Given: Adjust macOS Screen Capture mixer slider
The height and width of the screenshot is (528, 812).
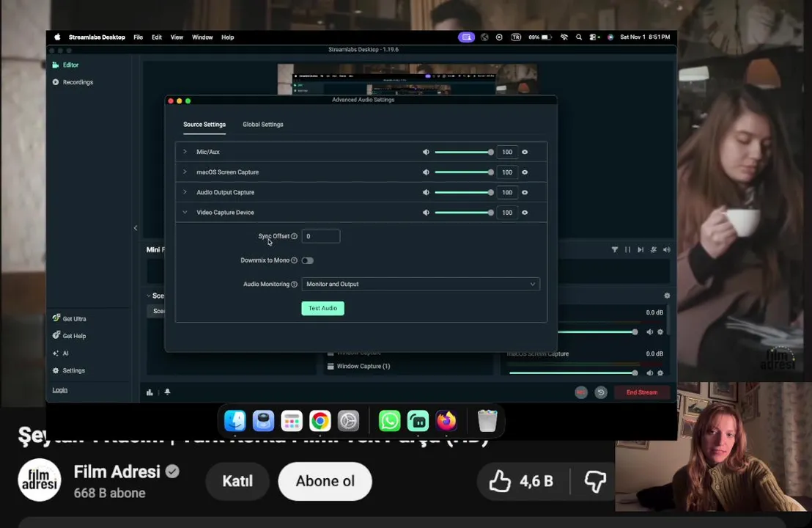Looking at the screenshot, I should 573,373.
